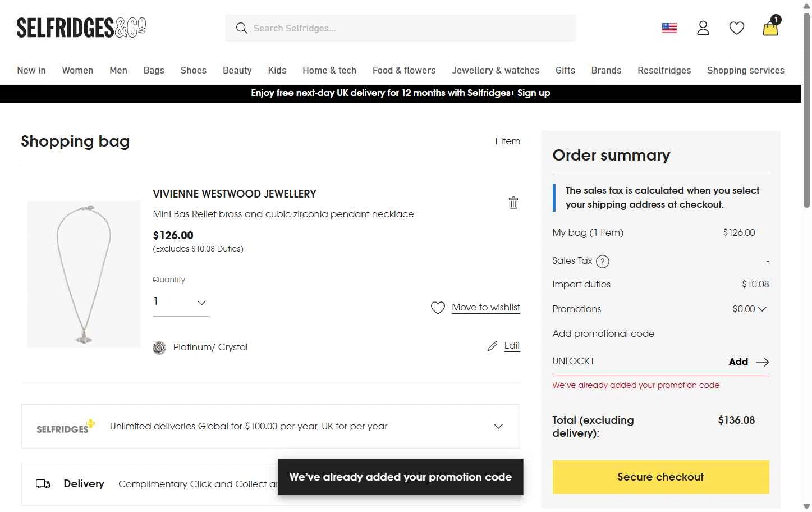Open the wishlist heart icon in header

pyautogui.click(x=737, y=28)
